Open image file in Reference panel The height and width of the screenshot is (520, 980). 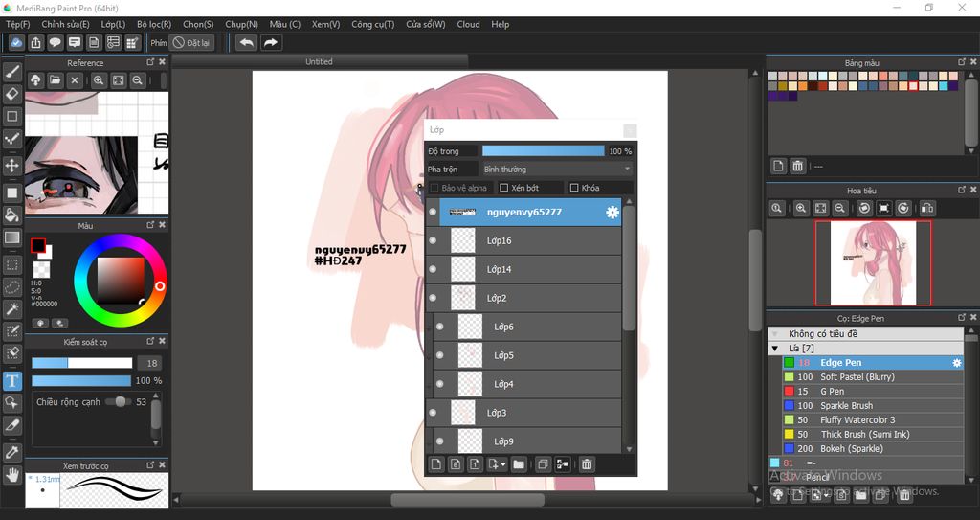pos(55,80)
